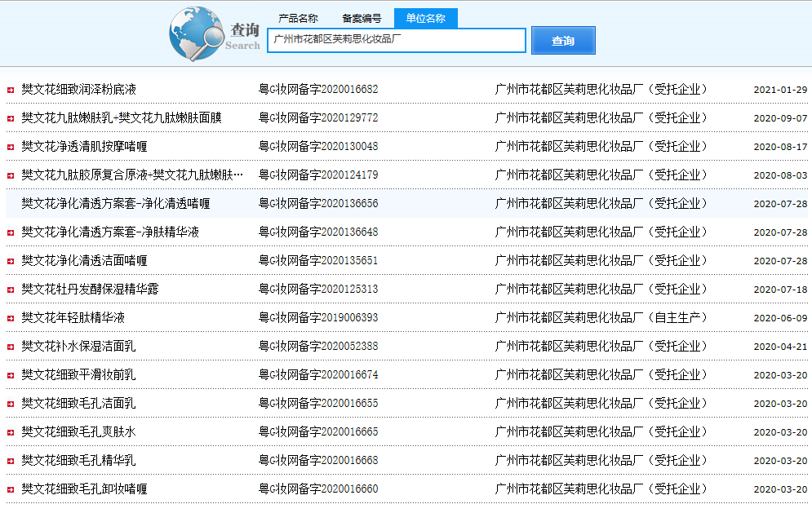Viewport: 812px width, 513px height.
Task: Open product 樊文花细致润泽粉底液
Action: 78,90
